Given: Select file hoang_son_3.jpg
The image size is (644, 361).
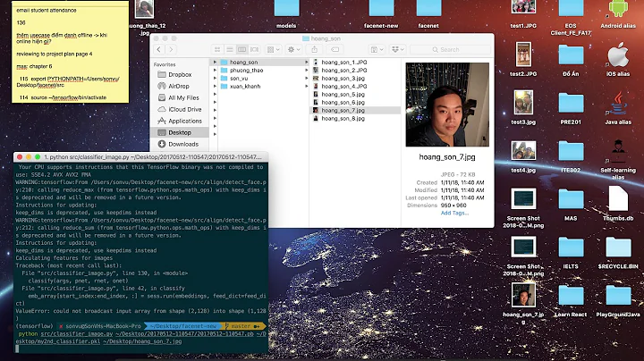Looking at the screenshot, I should [x=343, y=78].
